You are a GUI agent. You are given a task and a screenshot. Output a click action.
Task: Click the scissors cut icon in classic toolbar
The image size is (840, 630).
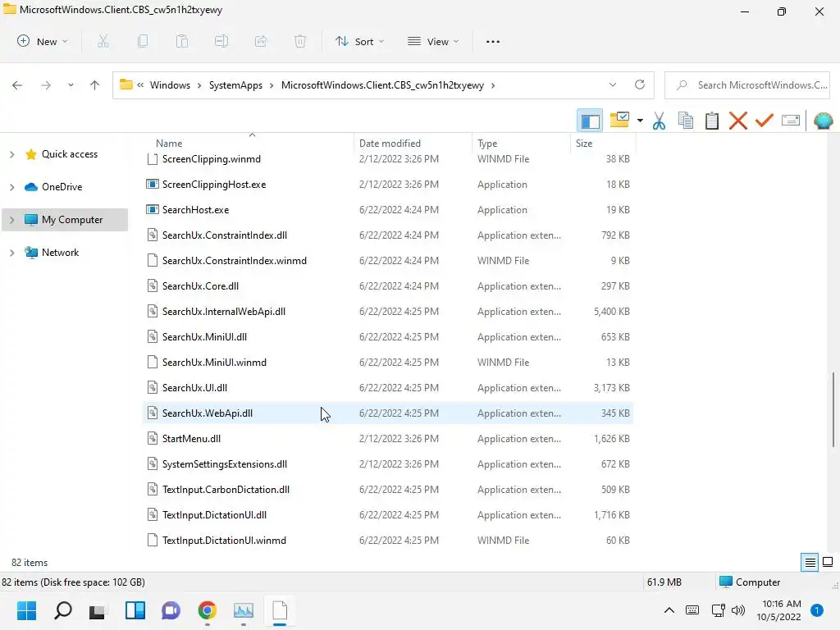click(660, 121)
